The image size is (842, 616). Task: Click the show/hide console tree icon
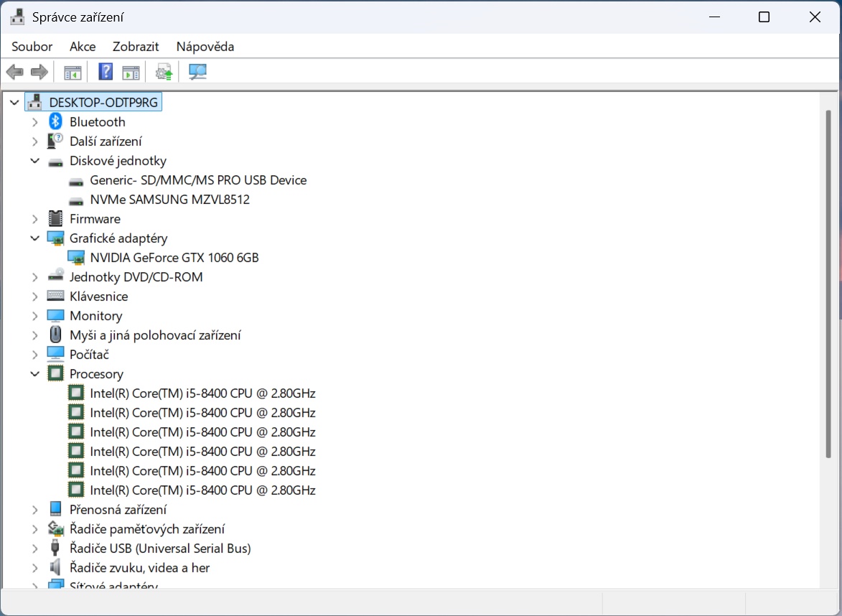[x=72, y=72]
